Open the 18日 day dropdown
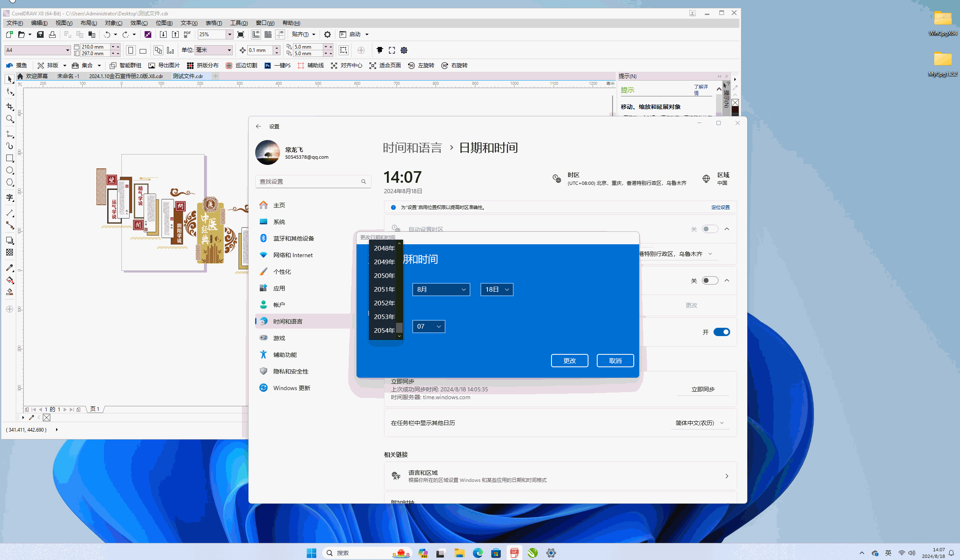The height and width of the screenshot is (560, 960). point(497,290)
